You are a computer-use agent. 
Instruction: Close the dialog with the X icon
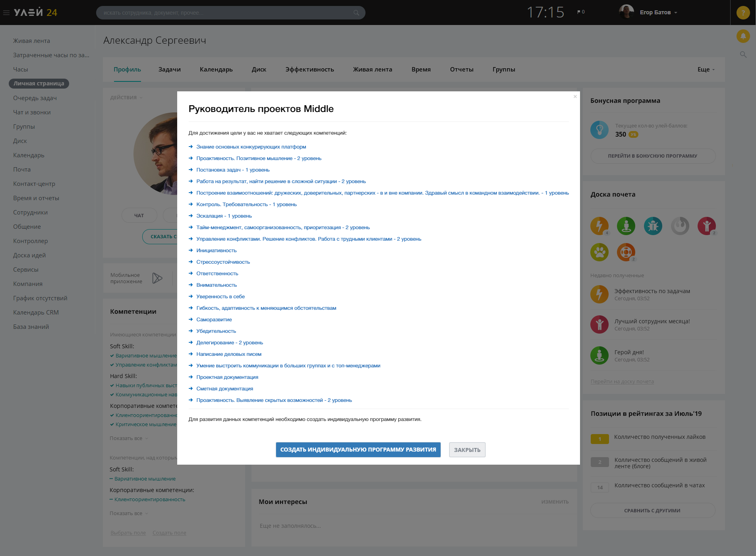(x=575, y=97)
